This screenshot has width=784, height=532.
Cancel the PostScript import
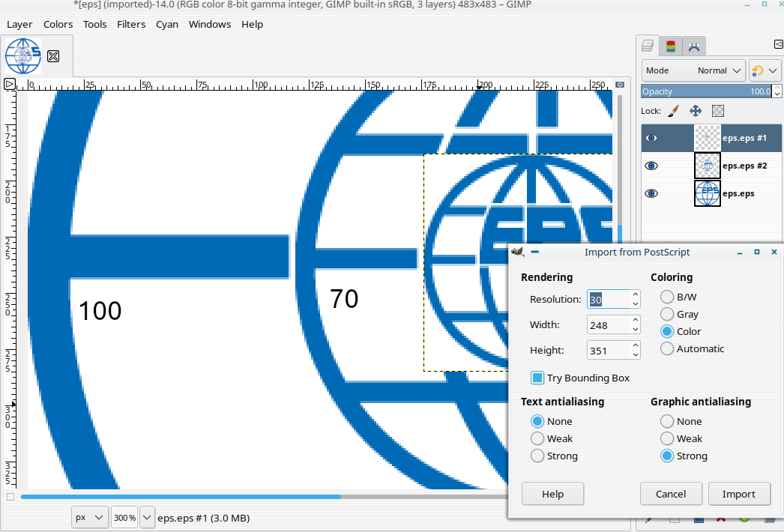671,494
